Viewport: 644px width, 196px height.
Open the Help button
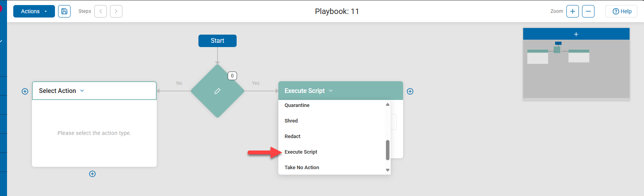point(621,11)
